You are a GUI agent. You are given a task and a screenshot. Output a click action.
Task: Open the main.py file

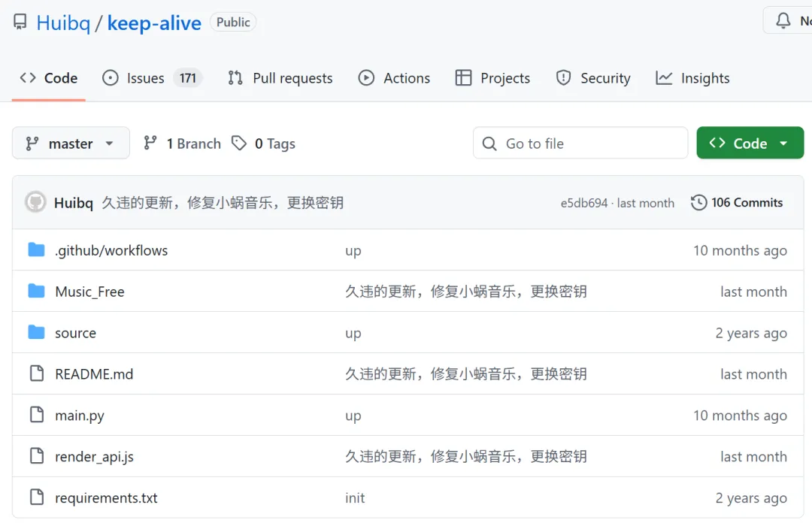[80, 416]
